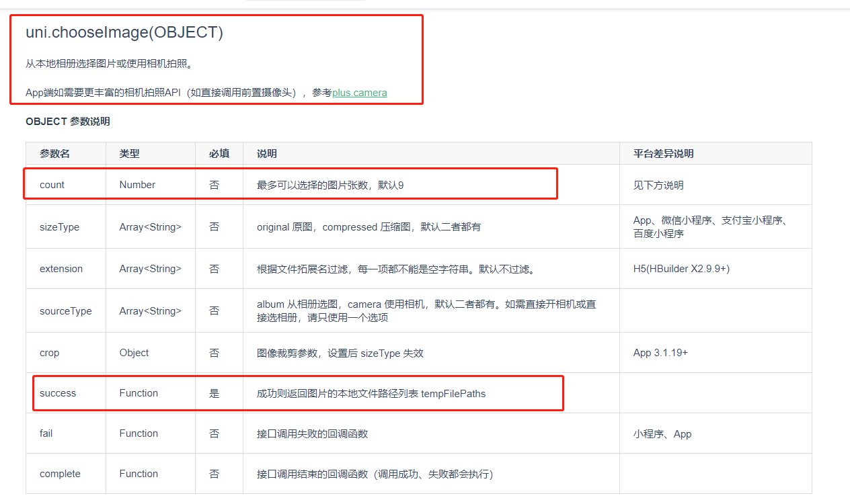Select the success parameter row
The width and height of the screenshot is (850, 504).
click(56, 393)
